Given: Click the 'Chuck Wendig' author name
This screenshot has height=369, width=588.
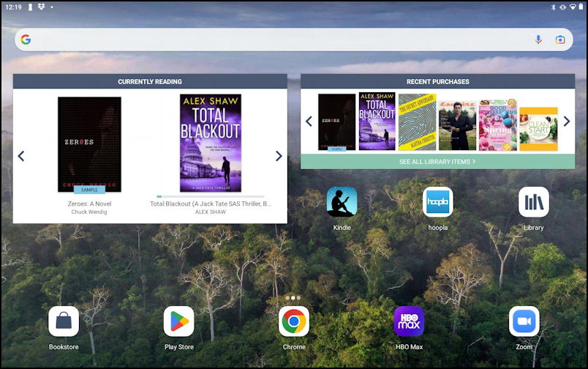Looking at the screenshot, I should tap(89, 212).
